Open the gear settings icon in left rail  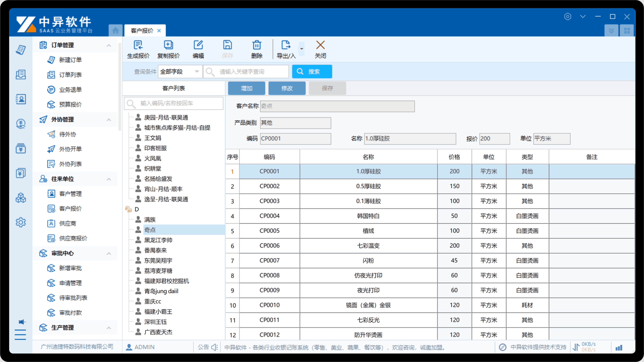coord(21,222)
